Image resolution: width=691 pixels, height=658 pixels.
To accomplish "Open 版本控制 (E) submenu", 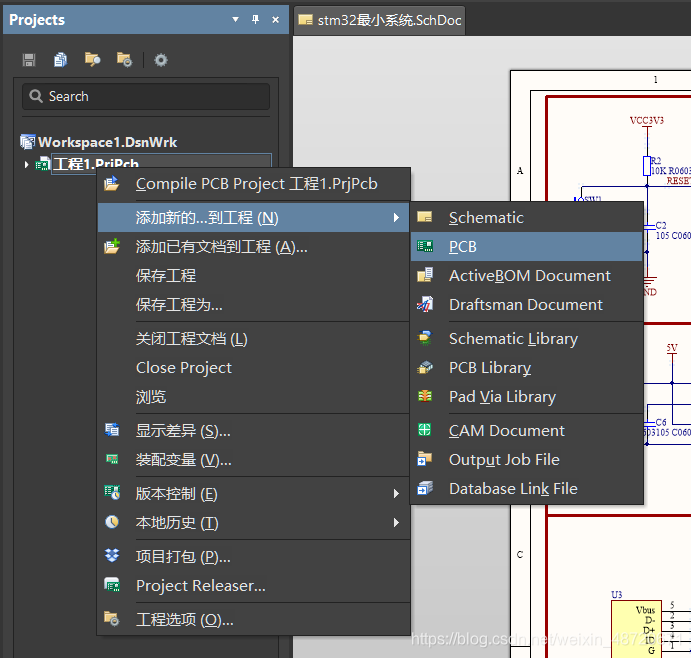I will [254, 494].
